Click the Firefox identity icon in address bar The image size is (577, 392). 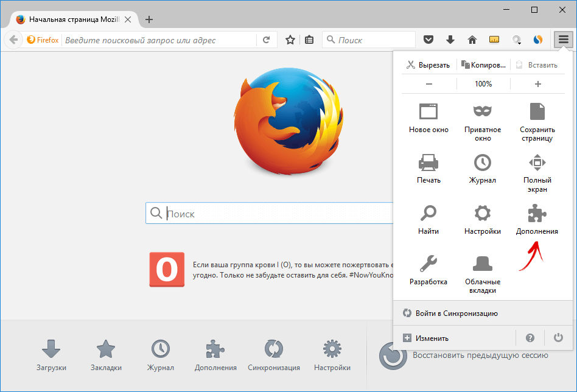pos(43,40)
